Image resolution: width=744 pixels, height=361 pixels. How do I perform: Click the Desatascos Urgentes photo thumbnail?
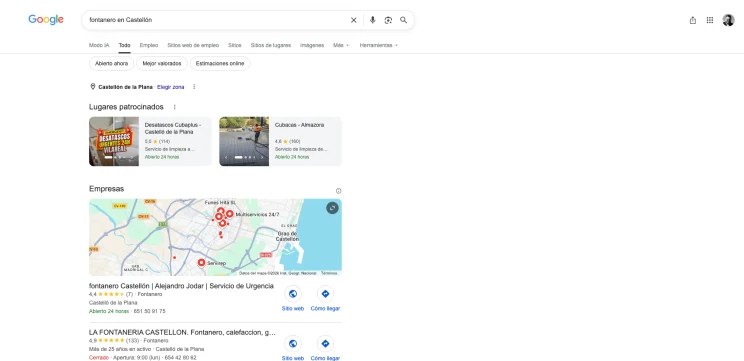click(x=114, y=141)
